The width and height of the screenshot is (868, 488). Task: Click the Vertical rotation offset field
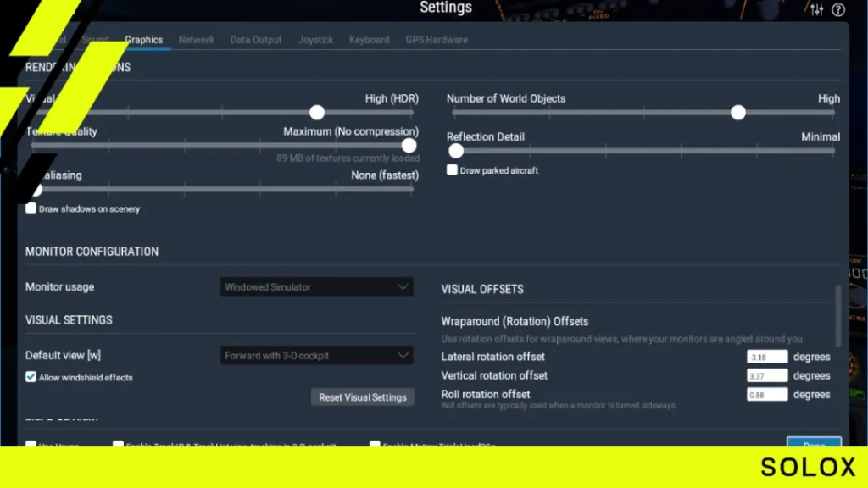point(766,375)
